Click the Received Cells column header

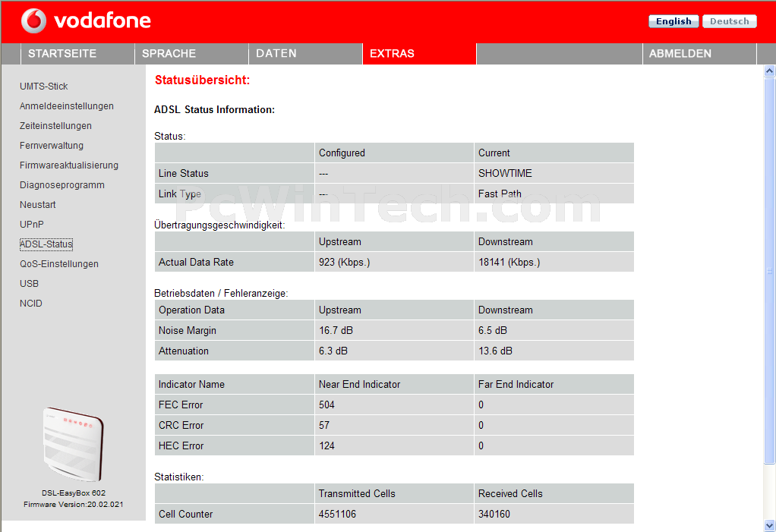(510, 493)
